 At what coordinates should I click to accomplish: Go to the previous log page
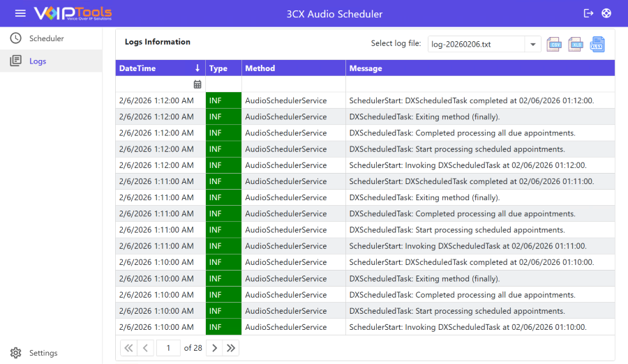[x=145, y=347]
